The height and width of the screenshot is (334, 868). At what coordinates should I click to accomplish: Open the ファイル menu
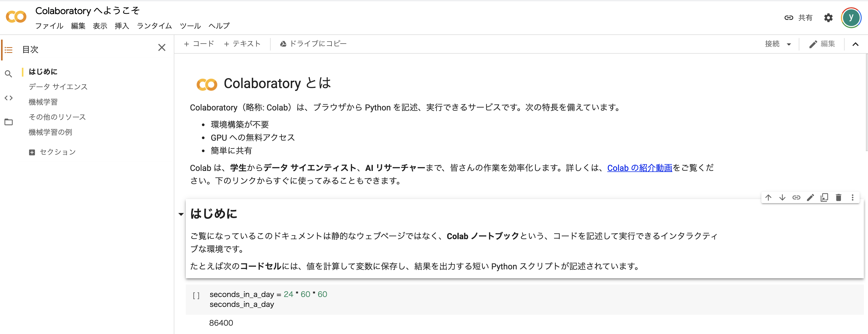pyautogui.click(x=49, y=26)
